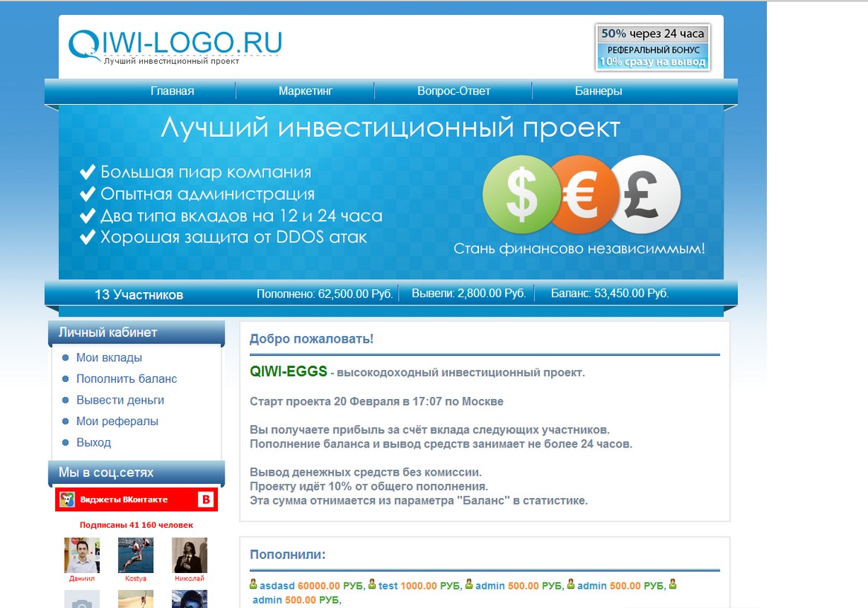Click the Большая пиар компания checkmark
Viewport: 868px width, 608px height.
[x=88, y=172]
